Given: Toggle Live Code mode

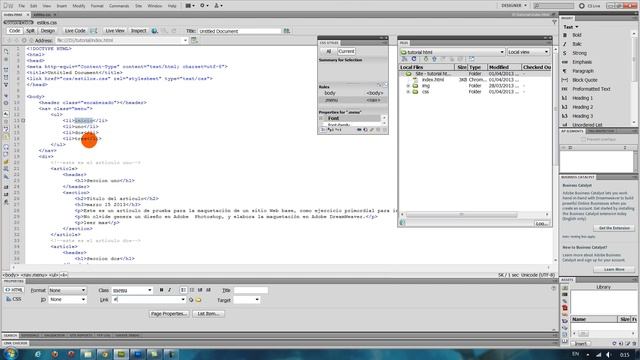Looking at the screenshot, I should [x=75, y=31].
